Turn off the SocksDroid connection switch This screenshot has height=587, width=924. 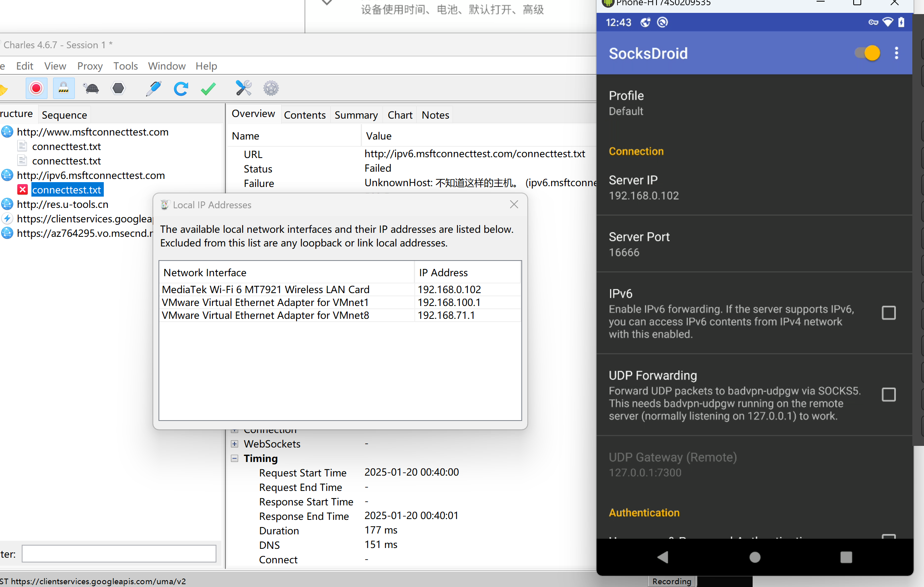pos(868,53)
